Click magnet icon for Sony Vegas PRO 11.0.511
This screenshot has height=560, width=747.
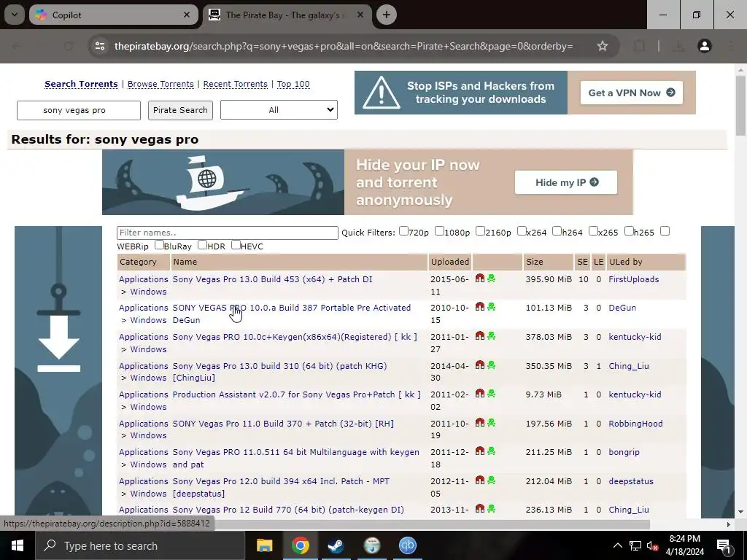[480, 451]
